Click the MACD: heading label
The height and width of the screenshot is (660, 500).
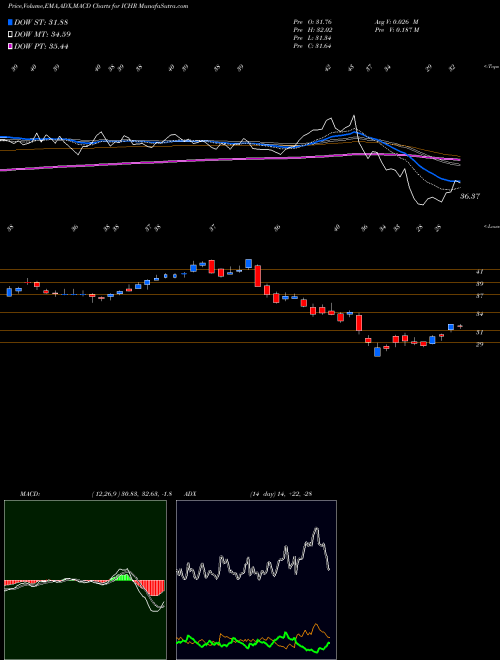pyautogui.click(x=29, y=494)
